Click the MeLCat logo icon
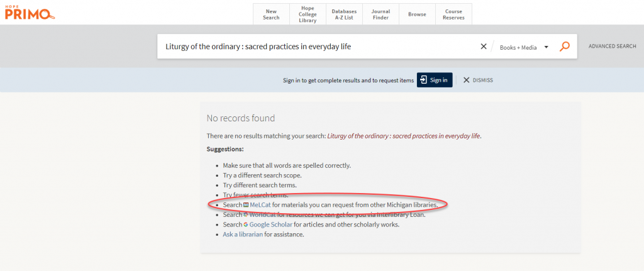The image size is (644, 271). (x=245, y=205)
